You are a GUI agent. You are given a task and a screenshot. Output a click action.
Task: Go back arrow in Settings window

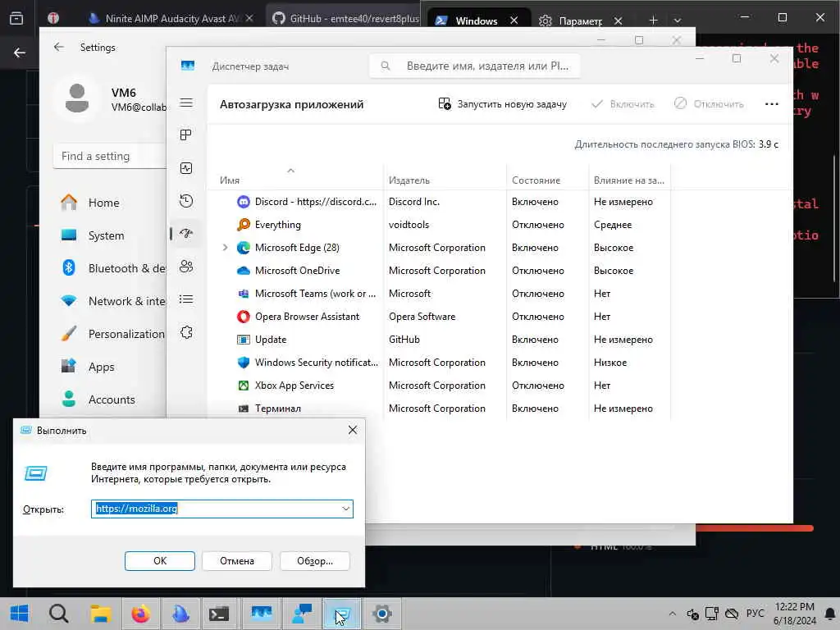59,47
